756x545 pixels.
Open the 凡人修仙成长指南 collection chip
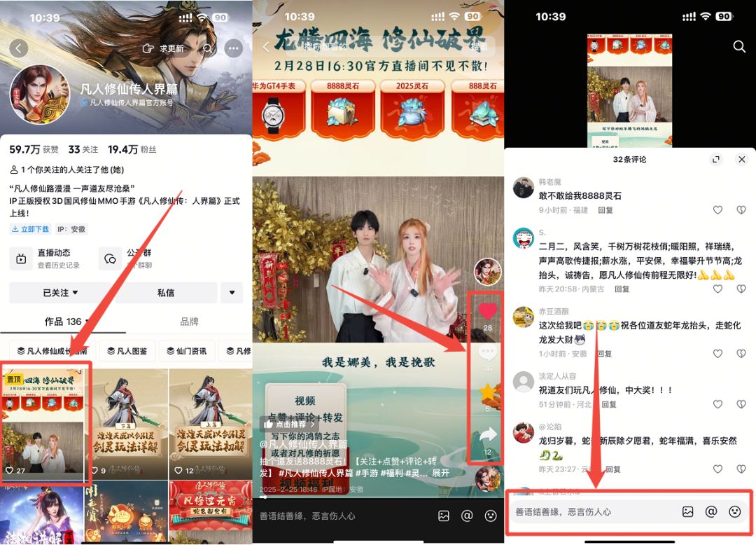[52, 351]
